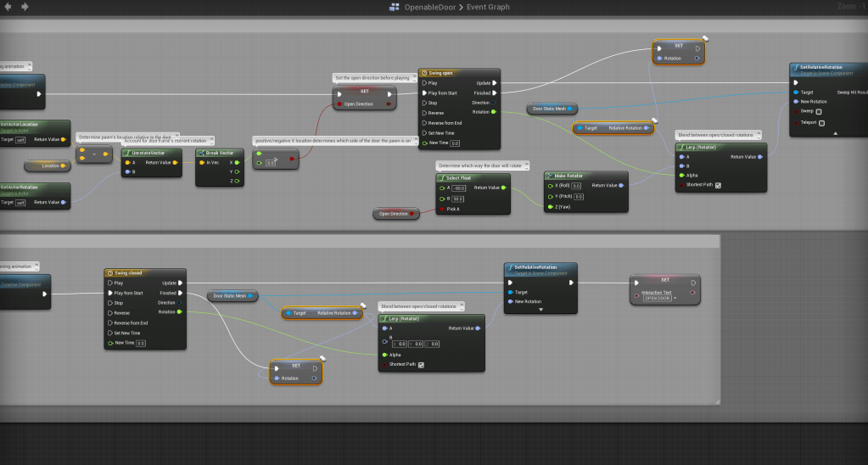Click the Swing open timeline clock icon
868x465 pixels.
[x=424, y=74]
